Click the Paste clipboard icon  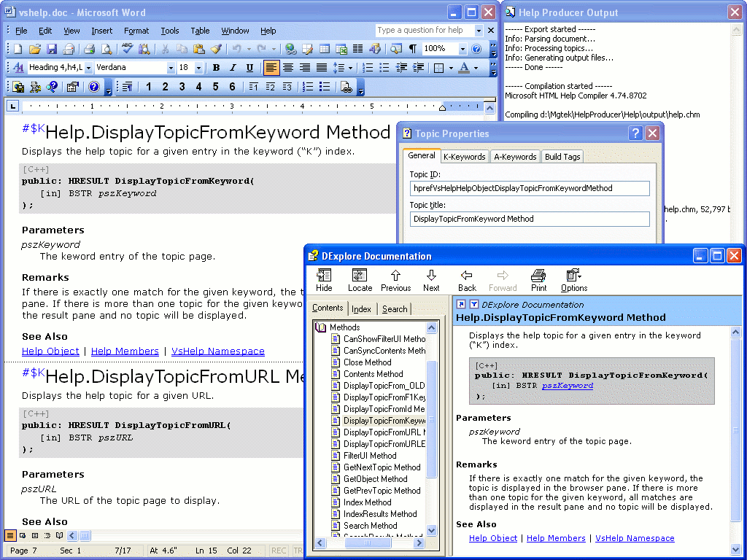[198, 49]
